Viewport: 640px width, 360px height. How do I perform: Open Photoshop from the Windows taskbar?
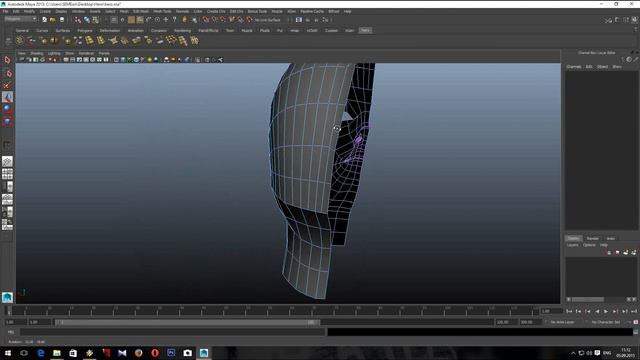tap(171, 353)
